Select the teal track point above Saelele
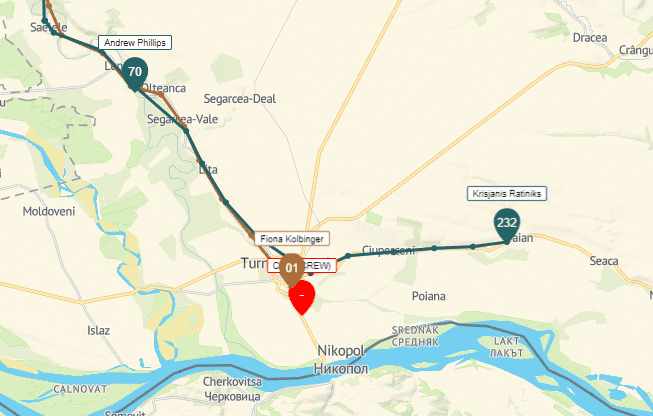Screen dimensions: 653x416 pos(45,20)
